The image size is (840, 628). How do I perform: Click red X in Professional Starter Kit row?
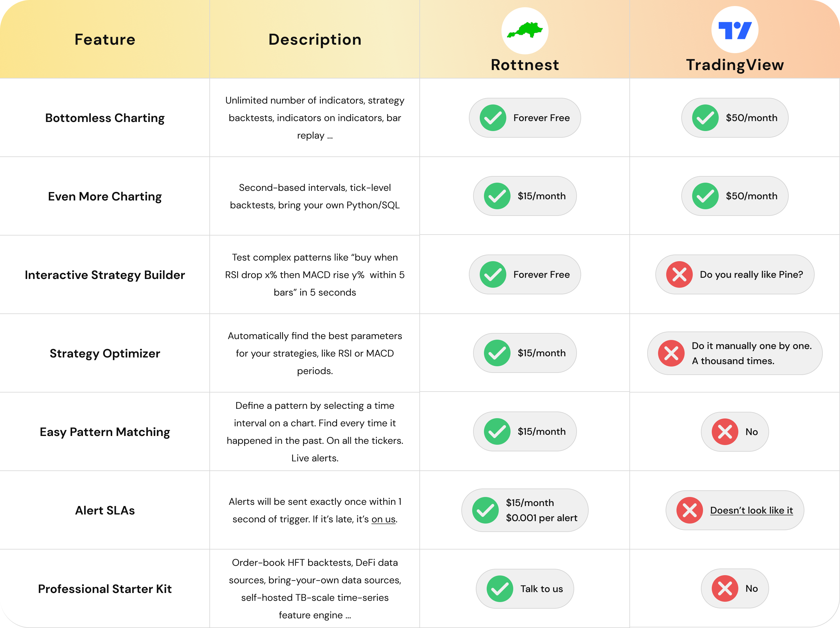pyautogui.click(x=724, y=588)
